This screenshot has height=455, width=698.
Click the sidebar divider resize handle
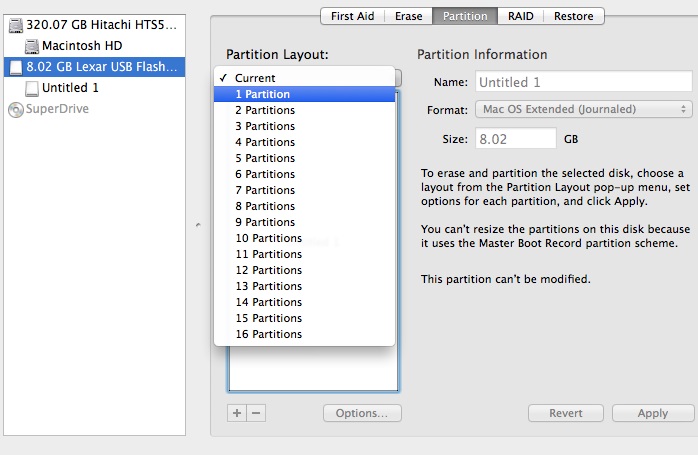[198, 225]
